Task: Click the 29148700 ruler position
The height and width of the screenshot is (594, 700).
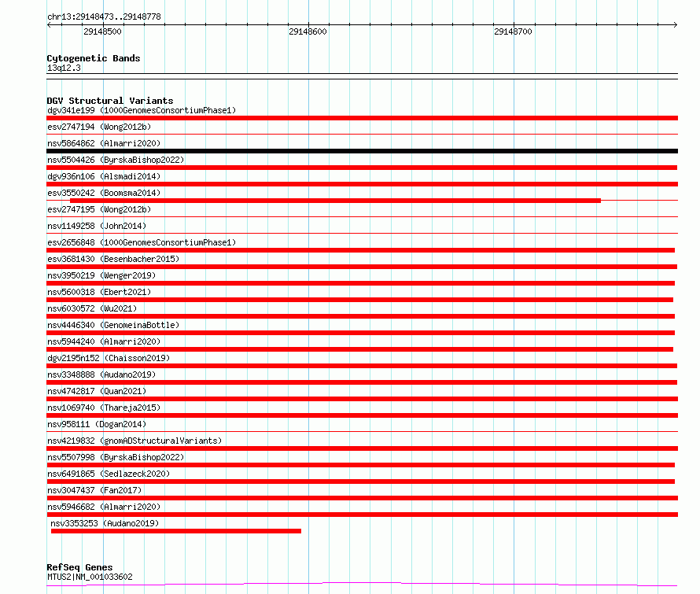Action: point(514,31)
